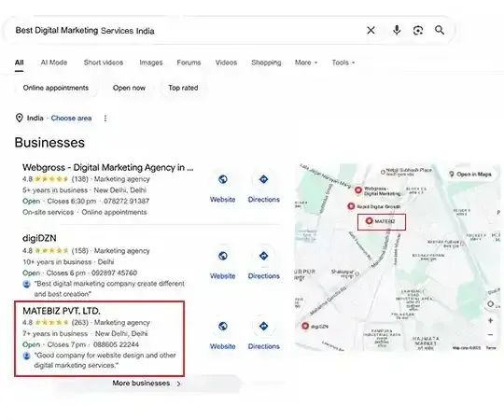Image resolution: width=504 pixels, height=420 pixels.
Task: Toggle the Open now filter chip
Action: (129, 88)
